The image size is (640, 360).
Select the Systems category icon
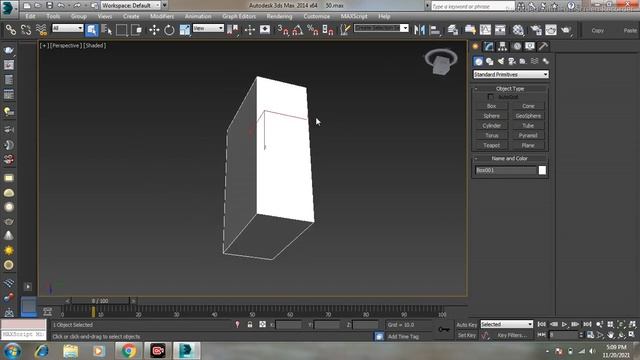tap(546, 61)
